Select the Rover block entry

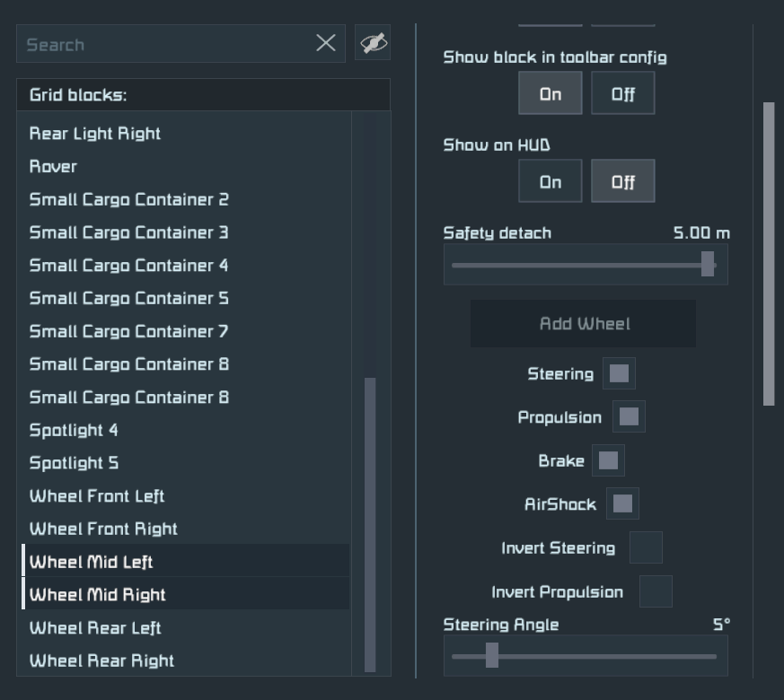point(54,167)
